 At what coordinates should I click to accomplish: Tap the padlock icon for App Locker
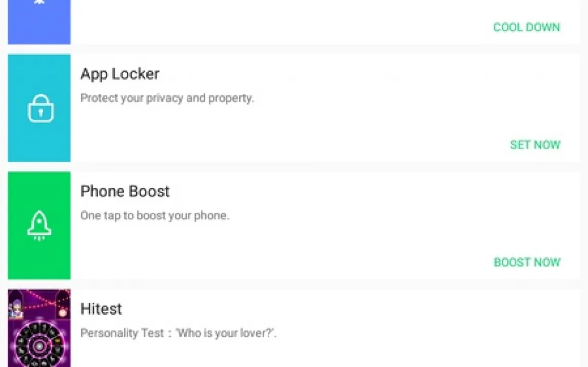coord(40,108)
